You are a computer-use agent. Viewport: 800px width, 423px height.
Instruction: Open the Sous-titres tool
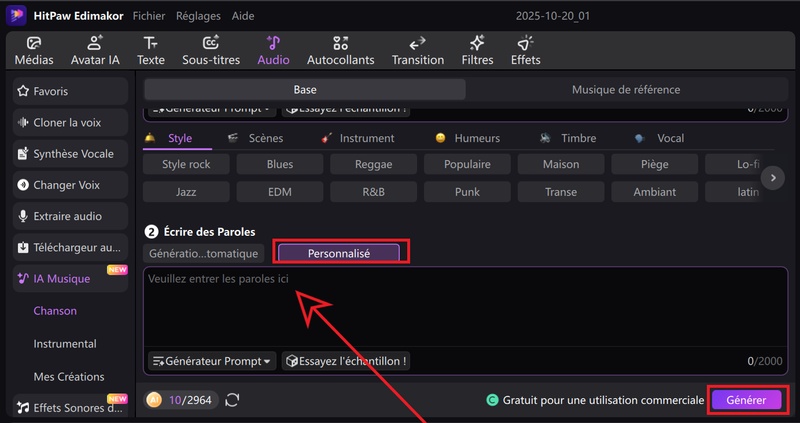pos(211,50)
